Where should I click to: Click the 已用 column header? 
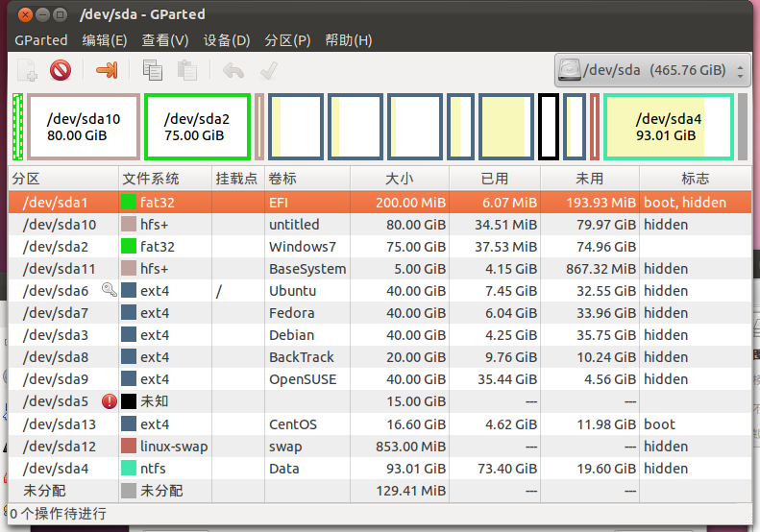(495, 179)
